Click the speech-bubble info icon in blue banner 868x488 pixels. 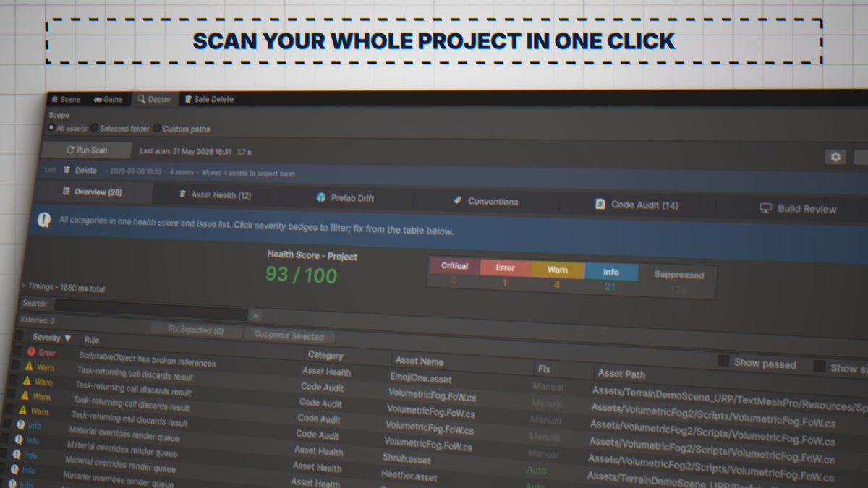[x=45, y=220]
